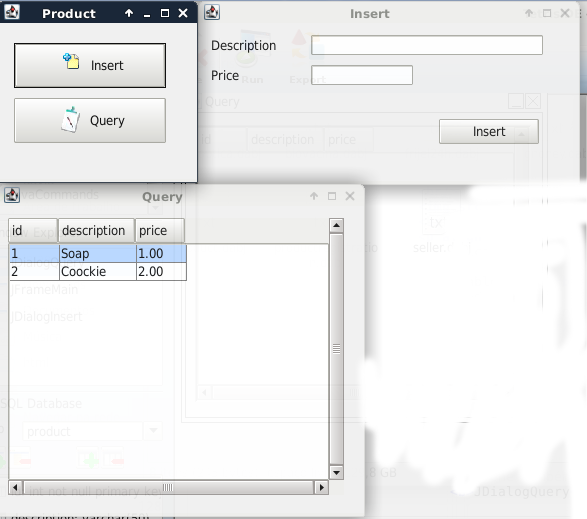This screenshot has width=587, height=519.
Task: Click the Java icon in Product title bar
Action: point(12,12)
